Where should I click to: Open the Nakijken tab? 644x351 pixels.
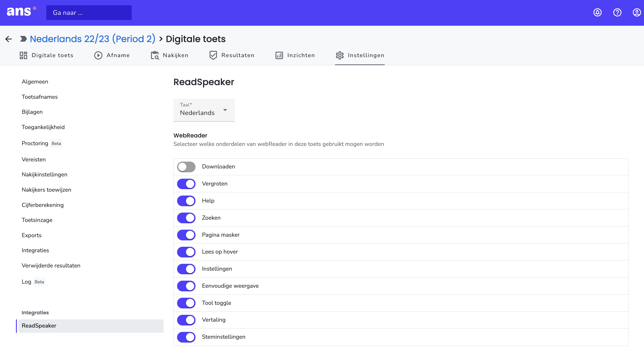tap(169, 55)
